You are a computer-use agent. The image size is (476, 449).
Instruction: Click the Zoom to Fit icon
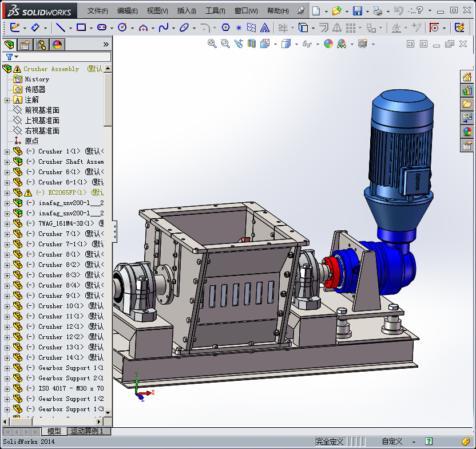click(212, 44)
